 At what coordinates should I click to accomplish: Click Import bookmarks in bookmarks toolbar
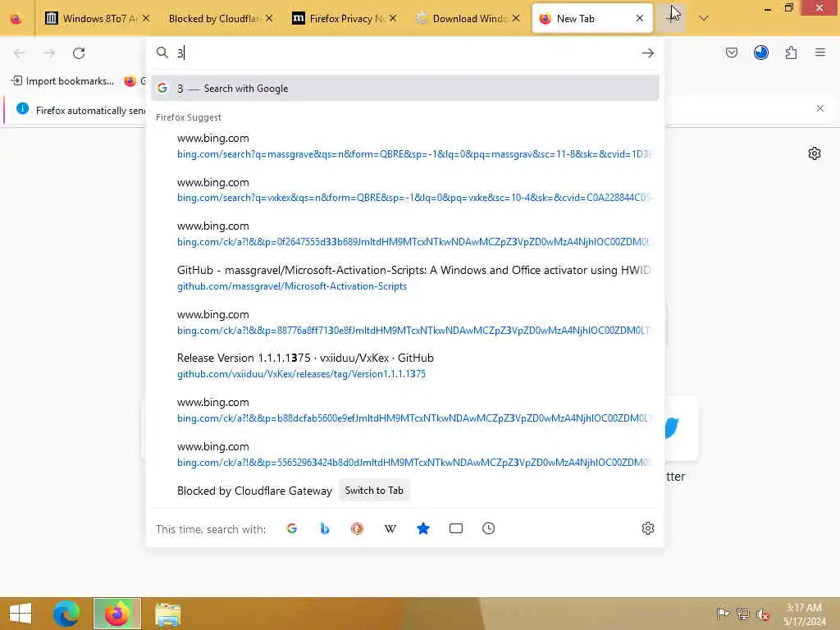pyautogui.click(x=62, y=81)
